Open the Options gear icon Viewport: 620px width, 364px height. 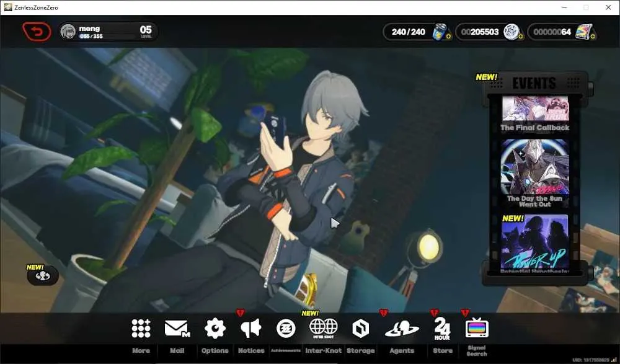[x=215, y=329]
